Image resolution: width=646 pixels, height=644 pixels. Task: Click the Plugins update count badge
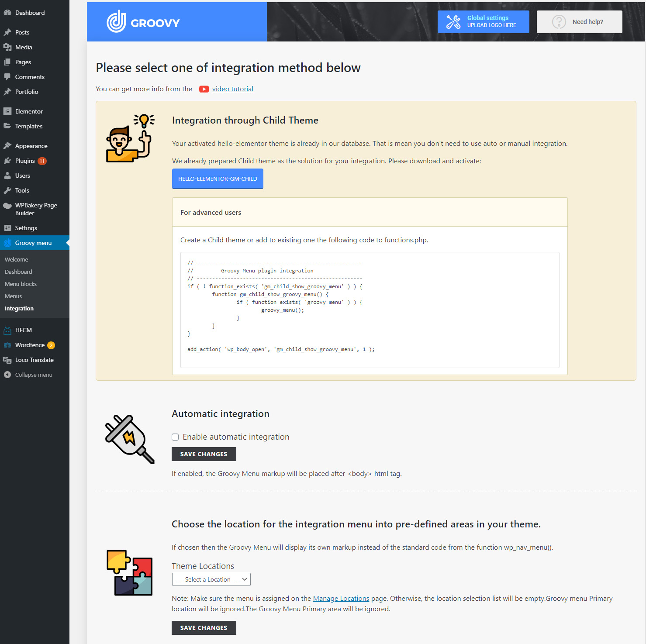(41, 161)
